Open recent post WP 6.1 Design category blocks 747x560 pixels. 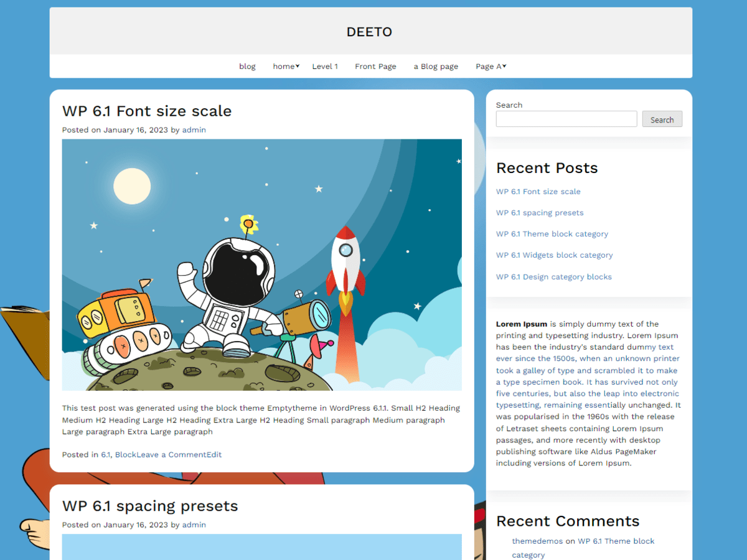tap(554, 277)
